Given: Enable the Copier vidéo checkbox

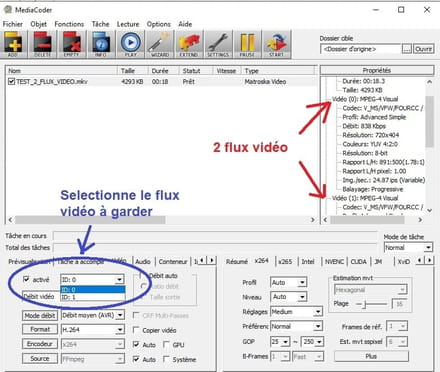Looking at the screenshot, I should (x=136, y=330).
